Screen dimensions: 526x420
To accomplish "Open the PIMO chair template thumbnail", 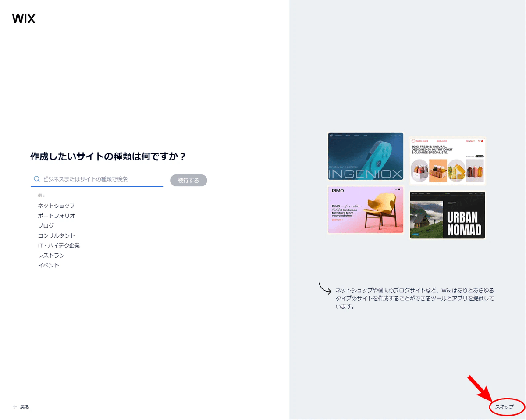I will coord(365,210).
